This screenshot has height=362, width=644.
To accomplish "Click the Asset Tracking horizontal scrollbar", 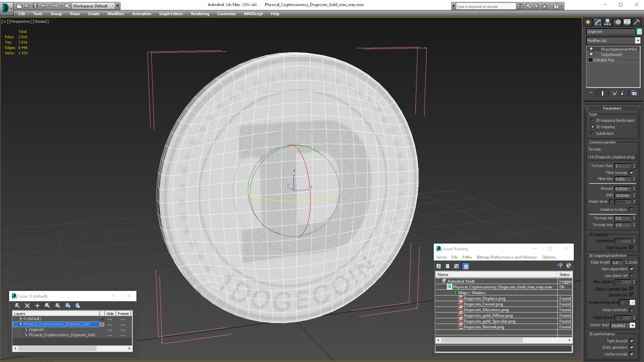I will (x=504, y=340).
